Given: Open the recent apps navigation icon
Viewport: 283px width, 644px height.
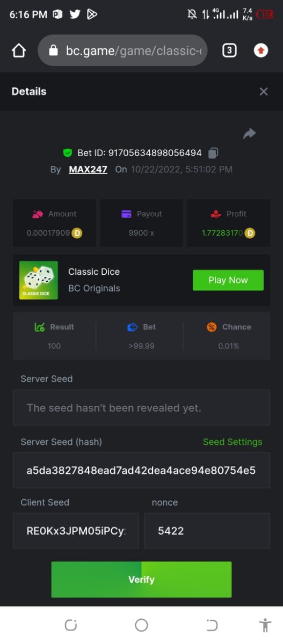Looking at the screenshot, I should [71, 625].
